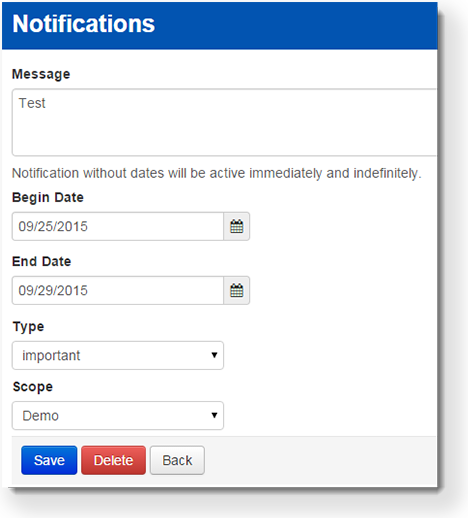Viewport: 468px width, 518px height.
Task: Focus the Message text area containing Test
Action: (x=224, y=122)
